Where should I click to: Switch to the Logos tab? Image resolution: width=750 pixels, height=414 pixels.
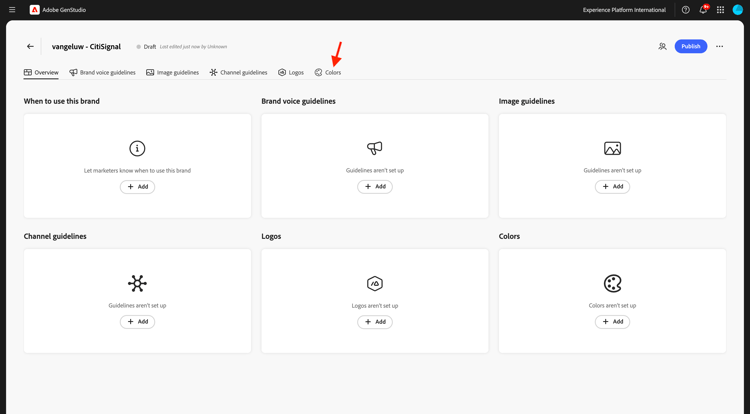(291, 72)
